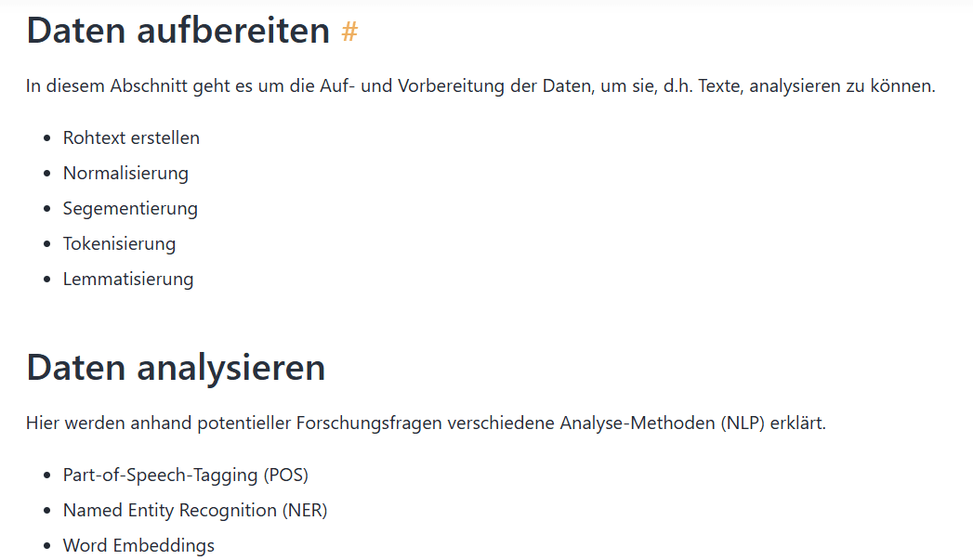Select the 'Normalisierung' list entry
The width and height of the screenshot is (973, 560).
click(125, 173)
